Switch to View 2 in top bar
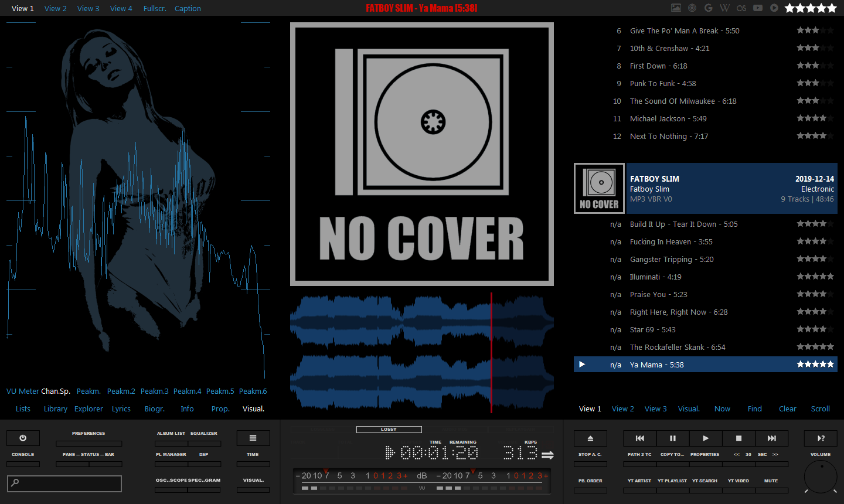Screen dimensions: 844x504 (56, 8)
